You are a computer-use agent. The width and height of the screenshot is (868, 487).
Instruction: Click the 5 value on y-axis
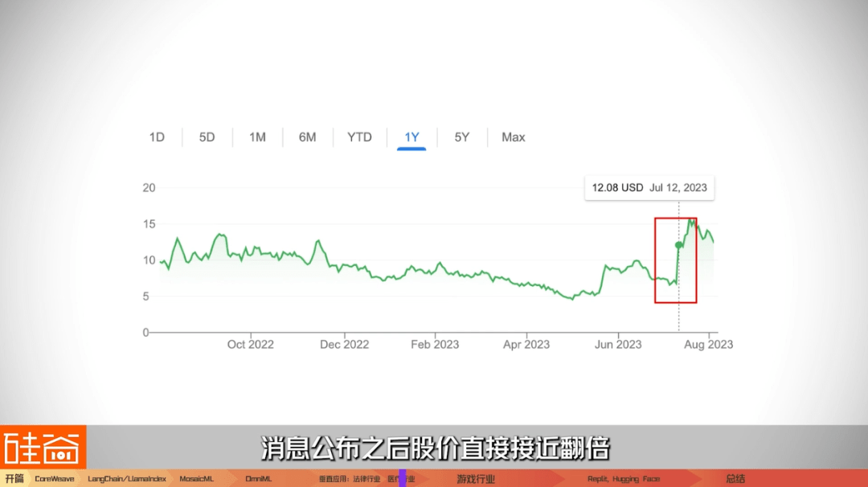(x=145, y=297)
